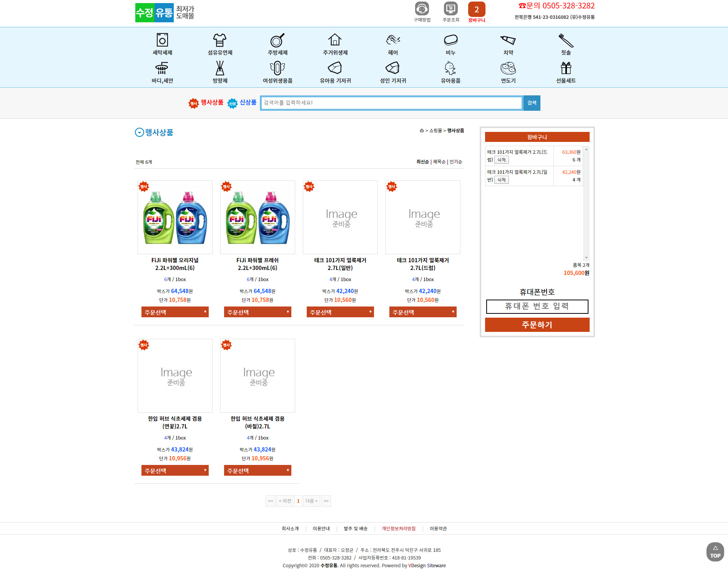Click the 행사상품 event badge link
The width and height of the screenshot is (728, 588).
(206, 103)
